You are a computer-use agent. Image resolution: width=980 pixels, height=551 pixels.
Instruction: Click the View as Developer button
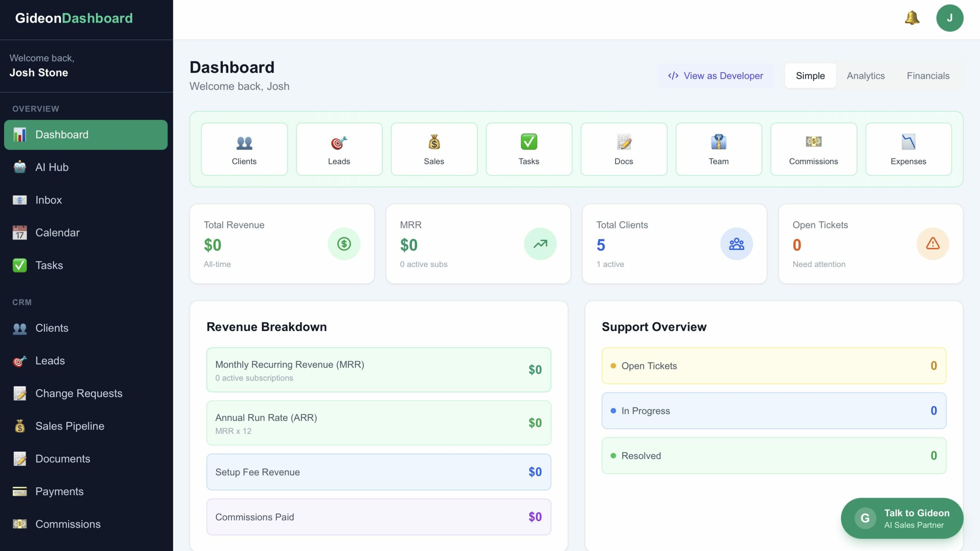(x=715, y=76)
